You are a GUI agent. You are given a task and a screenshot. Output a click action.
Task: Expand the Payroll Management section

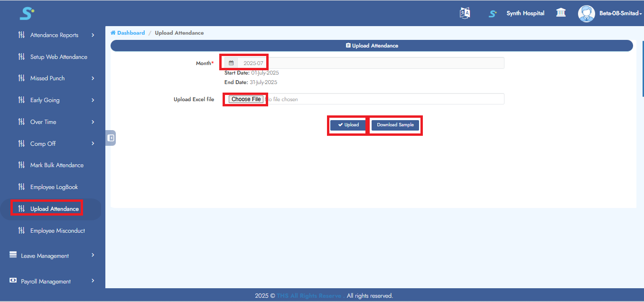click(x=93, y=281)
